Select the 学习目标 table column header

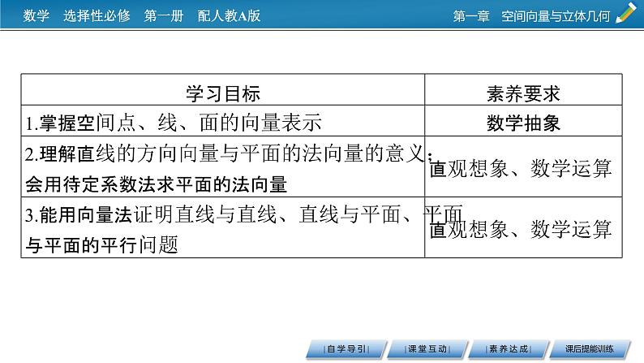click(x=223, y=93)
